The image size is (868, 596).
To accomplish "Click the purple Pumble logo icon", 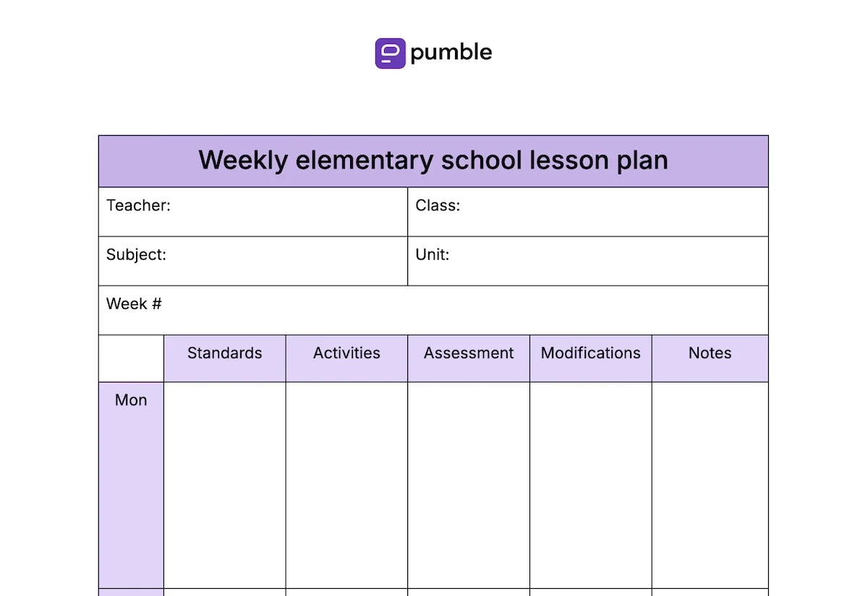I will pos(390,53).
